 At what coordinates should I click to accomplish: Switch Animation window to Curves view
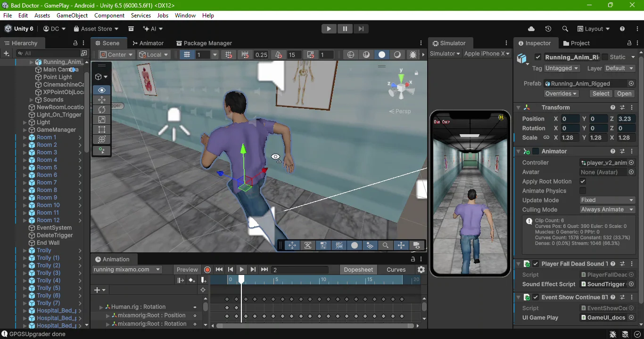pyautogui.click(x=396, y=270)
